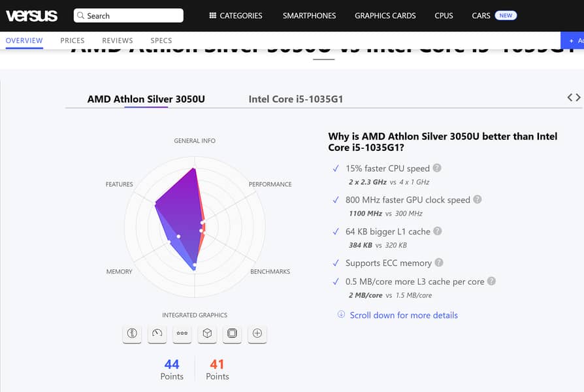This screenshot has width=584, height=392.
Task: Click Scroll down for more details link
Action: click(403, 315)
